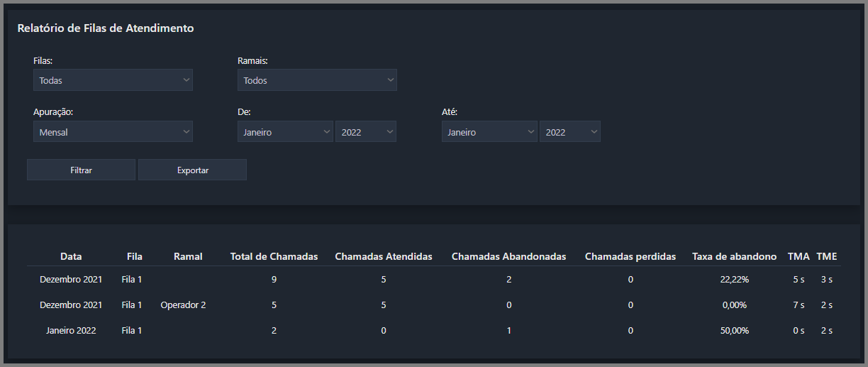Click the Chamadas perdidas column header
This screenshot has height=367, width=868.
pos(630,256)
